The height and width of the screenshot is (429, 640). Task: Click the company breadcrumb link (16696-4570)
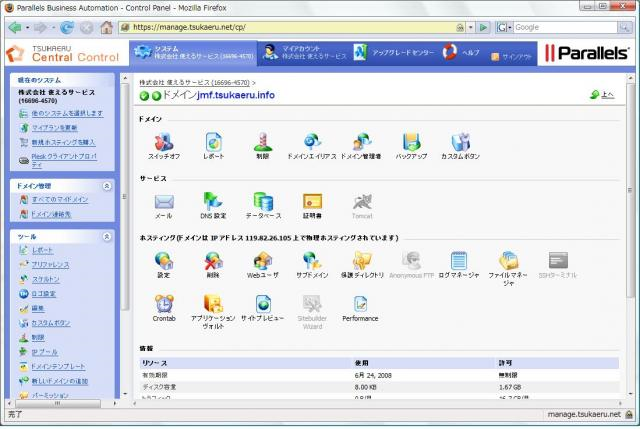pos(194,82)
